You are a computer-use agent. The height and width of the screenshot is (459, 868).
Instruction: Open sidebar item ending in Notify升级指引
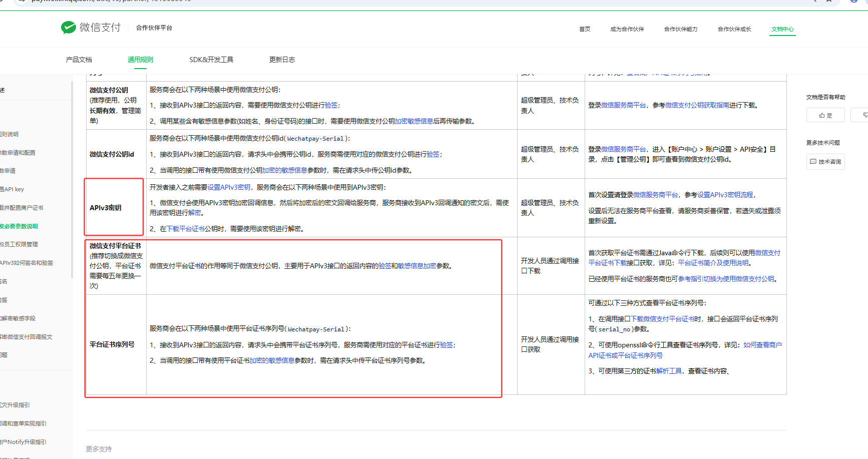coord(23,442)
